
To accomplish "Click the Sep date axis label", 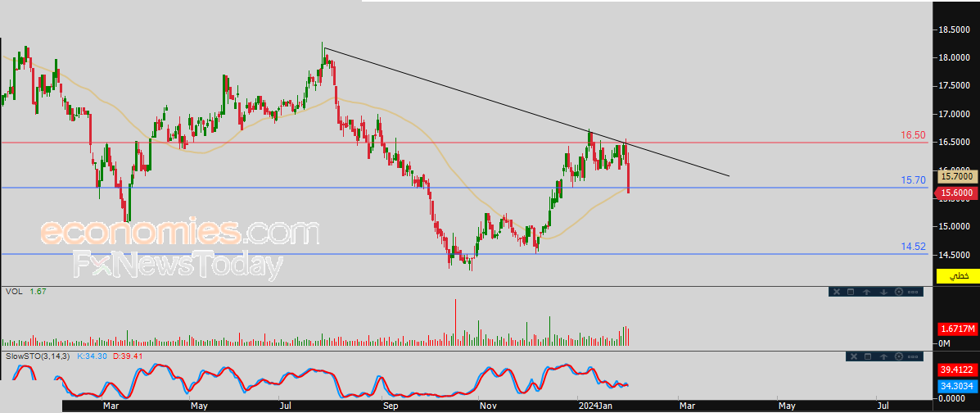I will [390, 406].
